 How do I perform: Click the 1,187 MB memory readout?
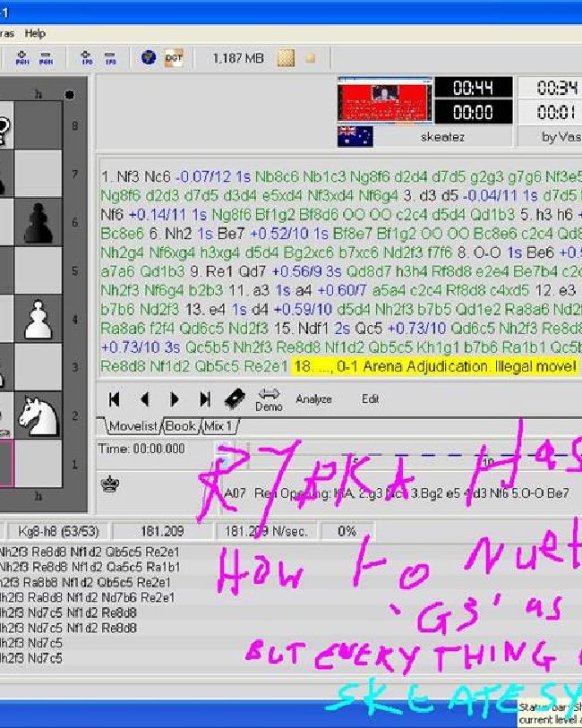238,58
